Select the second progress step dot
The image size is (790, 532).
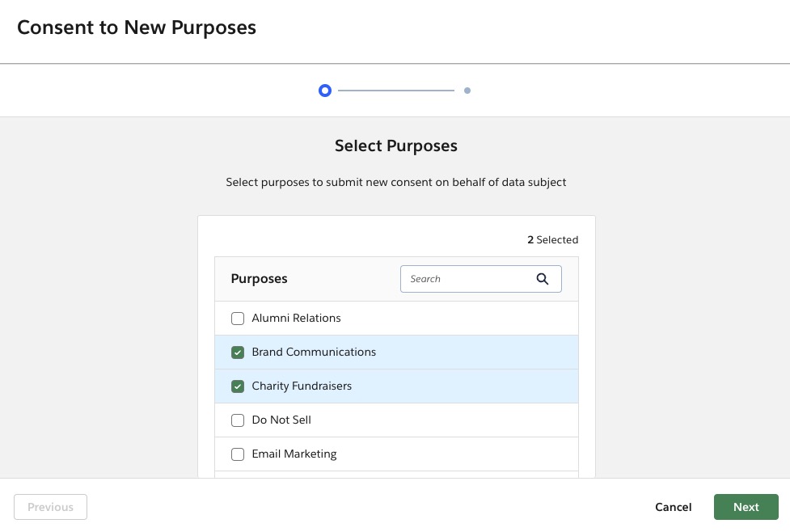click(467, 91)
